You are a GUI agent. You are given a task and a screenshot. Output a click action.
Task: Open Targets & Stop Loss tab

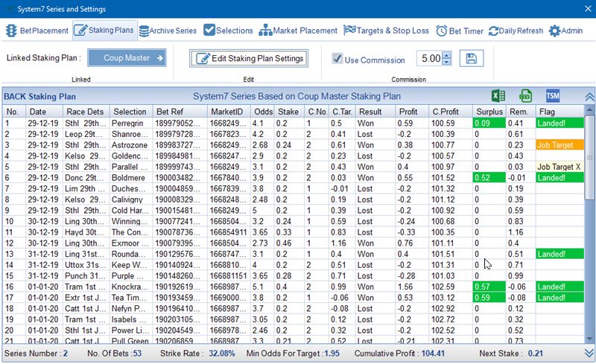coord(386,31)
